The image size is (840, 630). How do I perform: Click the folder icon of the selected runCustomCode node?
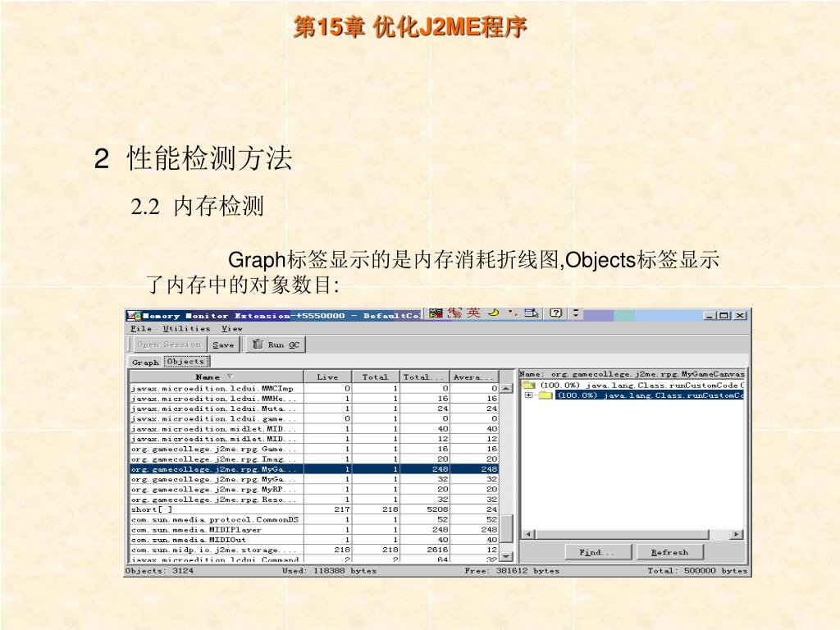tap(546, 395)
